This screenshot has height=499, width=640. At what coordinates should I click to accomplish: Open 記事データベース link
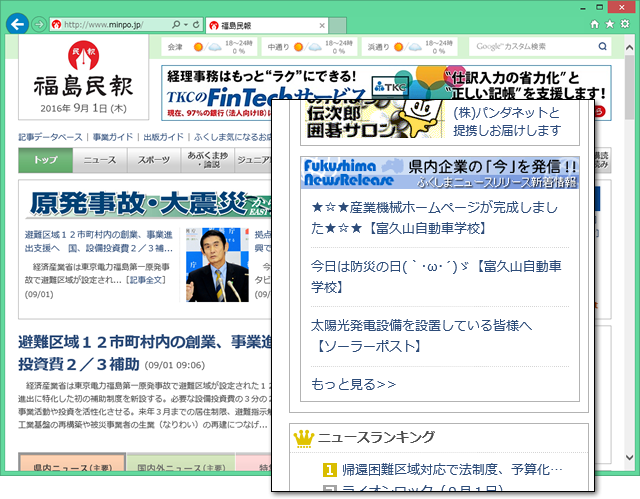coord(50,137)
